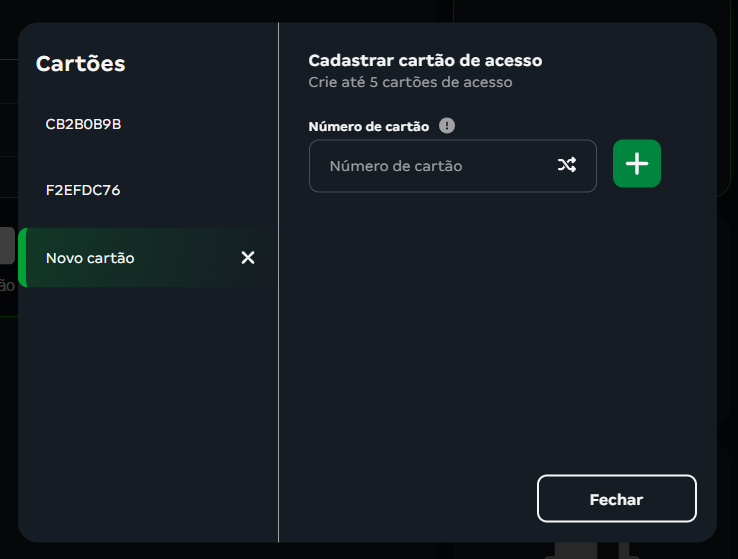This screenshot has height=559, width=738.
Task: Click the Cadastrar cartão de acesso title
Action: (x=425, y=60)
